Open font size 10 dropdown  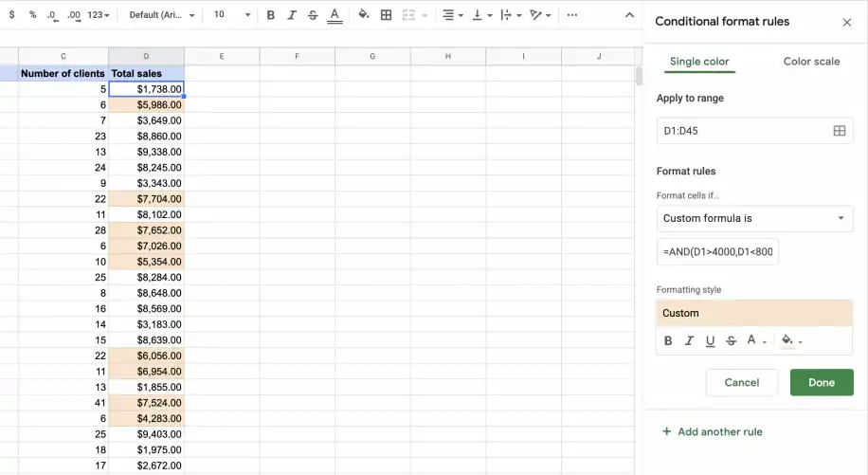(x=232, y=15)
